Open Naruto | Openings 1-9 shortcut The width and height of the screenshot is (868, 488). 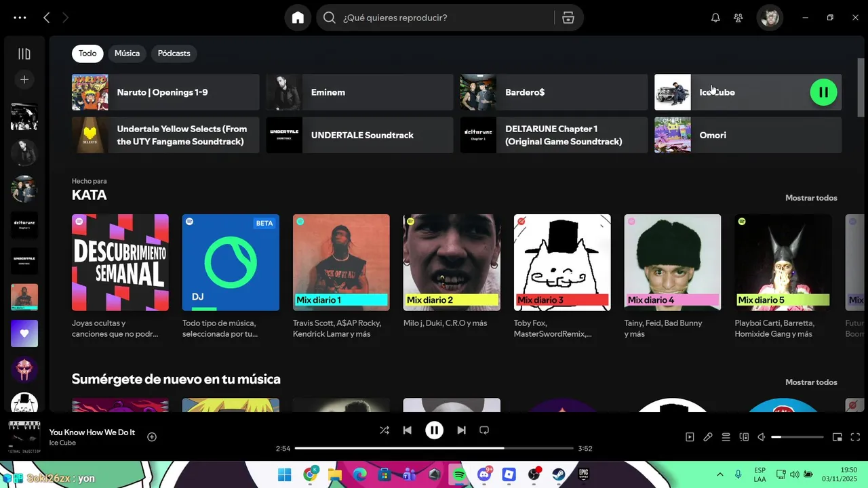click(165, 92)
